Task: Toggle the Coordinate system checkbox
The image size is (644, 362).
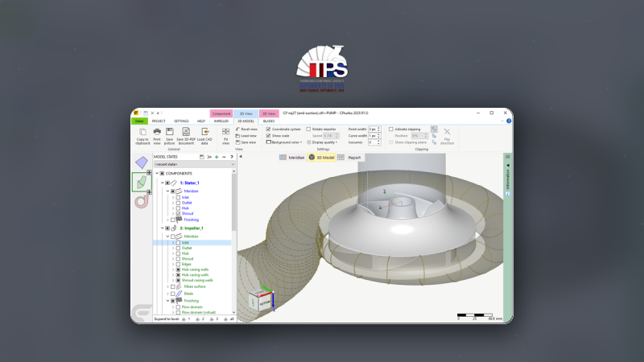Action: (268, 130)
